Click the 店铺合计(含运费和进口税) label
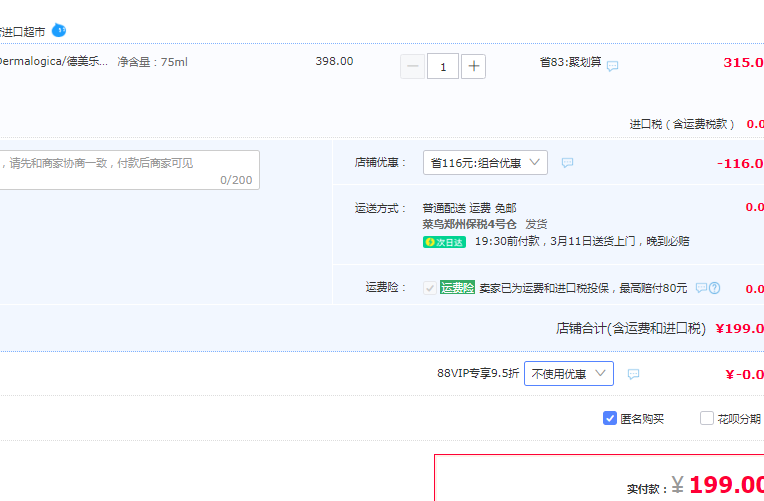The height and width of the screenshot is (501, 764). [631, 328]
